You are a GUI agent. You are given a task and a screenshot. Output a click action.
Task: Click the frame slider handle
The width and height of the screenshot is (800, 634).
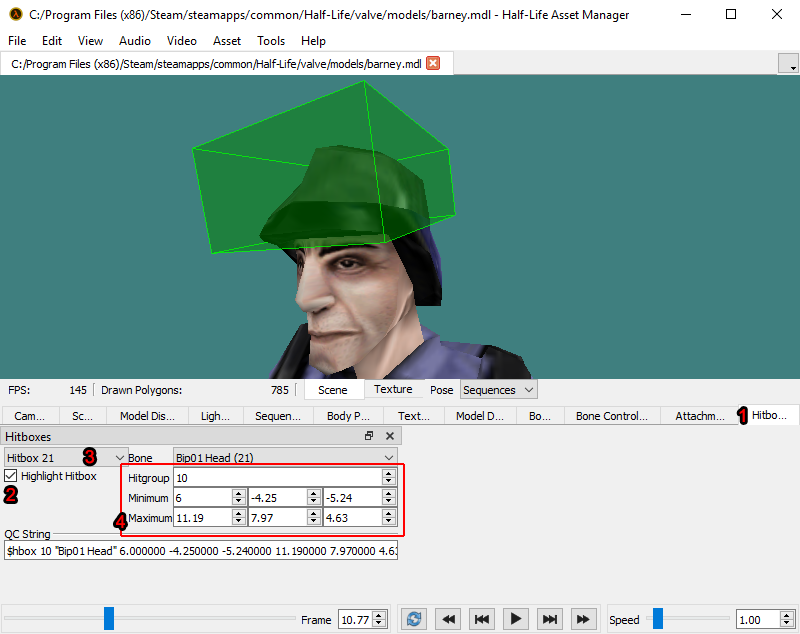click(109, 618)
